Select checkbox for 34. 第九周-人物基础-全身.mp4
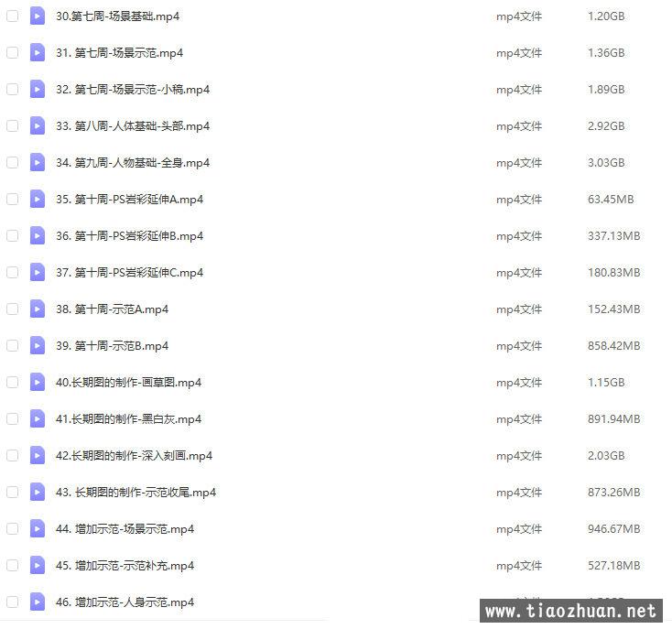672x629 pixels. coord(13,162)
